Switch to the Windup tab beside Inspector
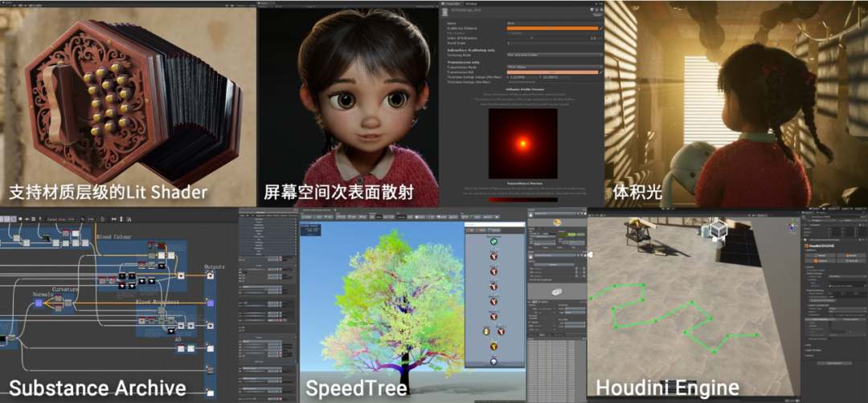868x403 pixels. coord(471,3)
